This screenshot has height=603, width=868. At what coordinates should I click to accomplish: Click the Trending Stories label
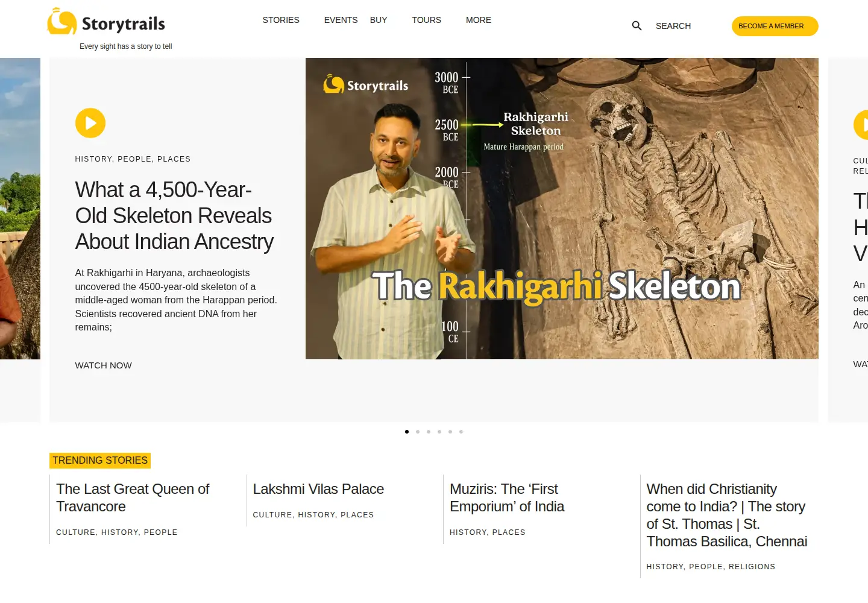(x=100, y=461)
